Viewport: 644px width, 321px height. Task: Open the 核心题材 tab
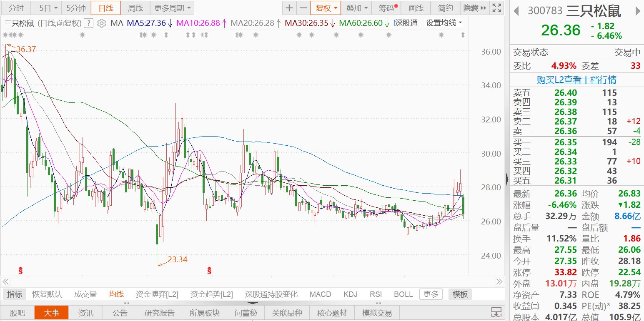click(x=332, y=313)
